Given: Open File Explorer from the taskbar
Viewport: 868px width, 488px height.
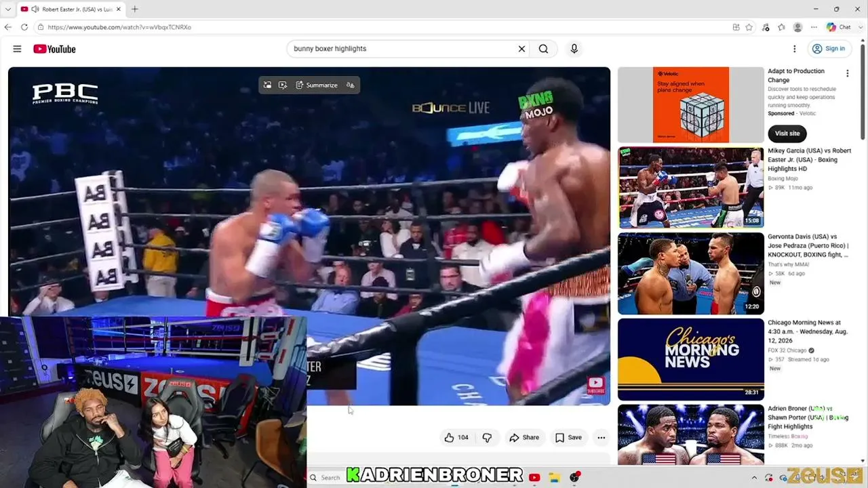Looking at the screenshot, I should [x=554, y=478].
